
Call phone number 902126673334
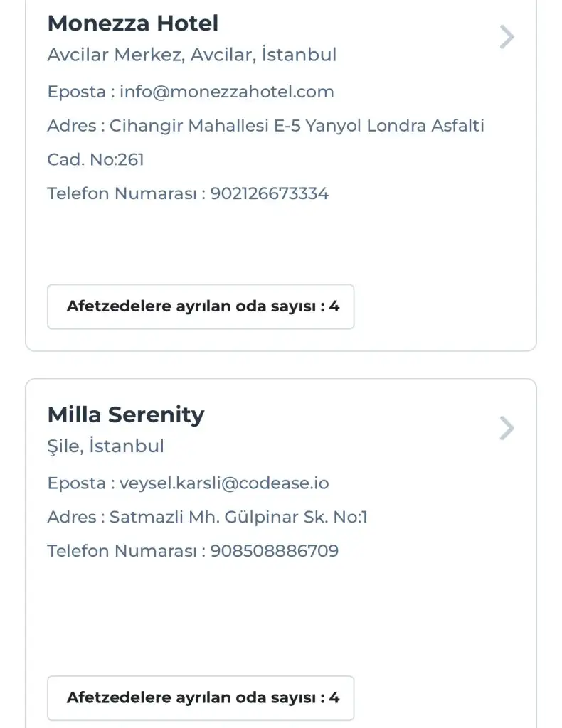pos(270,193)
